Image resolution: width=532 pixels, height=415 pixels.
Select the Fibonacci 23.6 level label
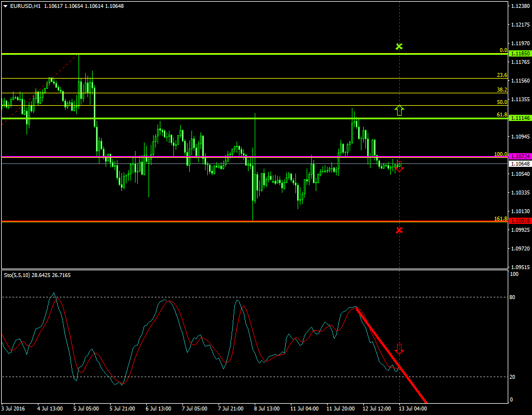pyautogui.click(x=502, y=75)
